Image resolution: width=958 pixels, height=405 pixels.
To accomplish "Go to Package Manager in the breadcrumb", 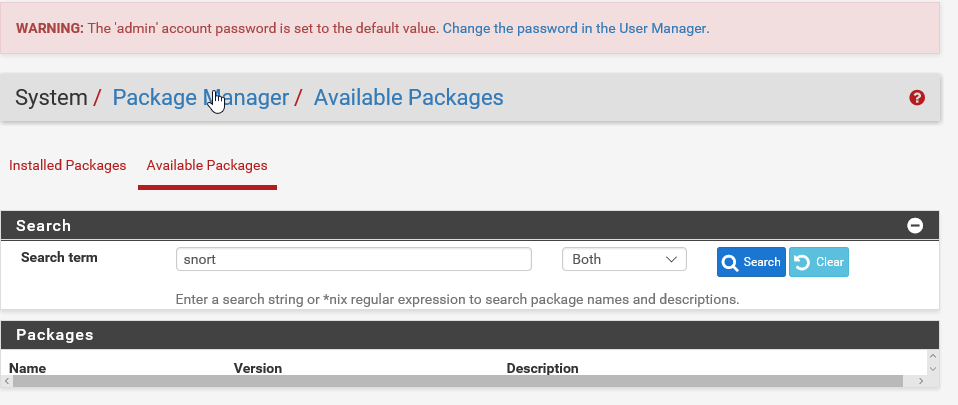I will 200,98.
